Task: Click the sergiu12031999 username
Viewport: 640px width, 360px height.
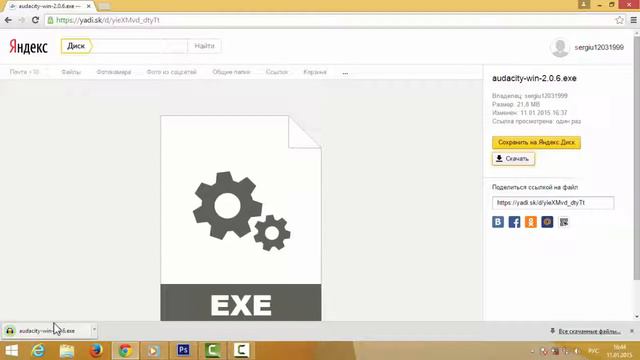Action: (x=599, y=47)
